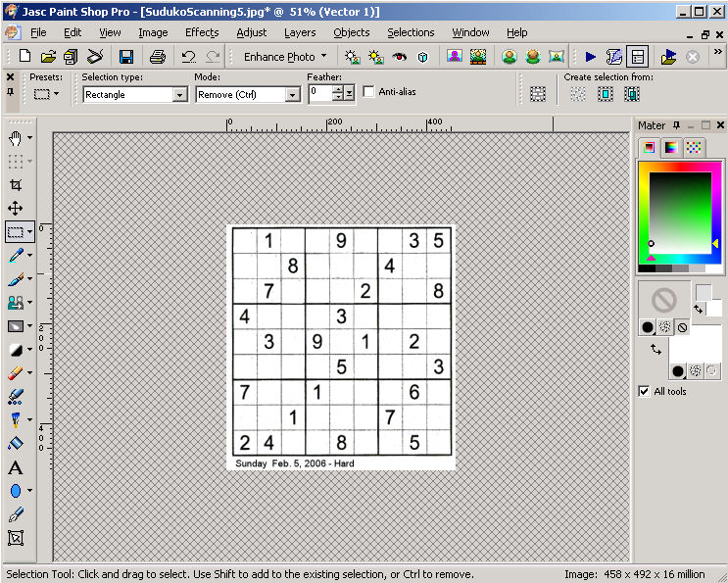Click the Enhance Photo button
The height and width of the screenshot is (583, 728).
[x=284, y=57]
